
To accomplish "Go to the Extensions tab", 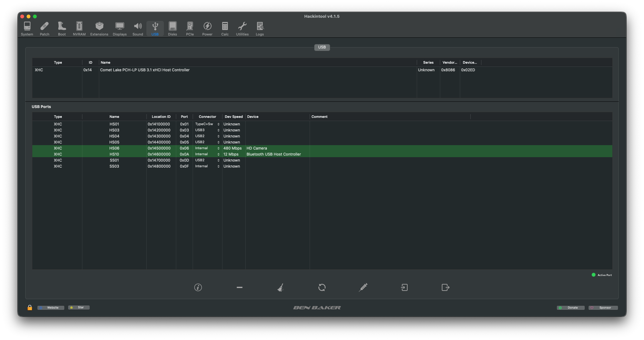I will (99, 29).
